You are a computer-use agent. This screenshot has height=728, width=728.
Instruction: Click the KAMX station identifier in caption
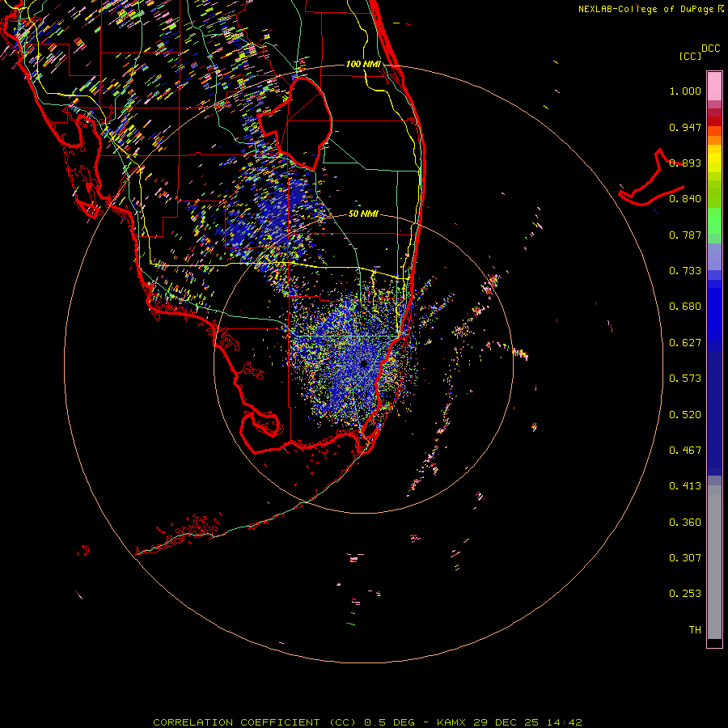(x=451, y=722)
